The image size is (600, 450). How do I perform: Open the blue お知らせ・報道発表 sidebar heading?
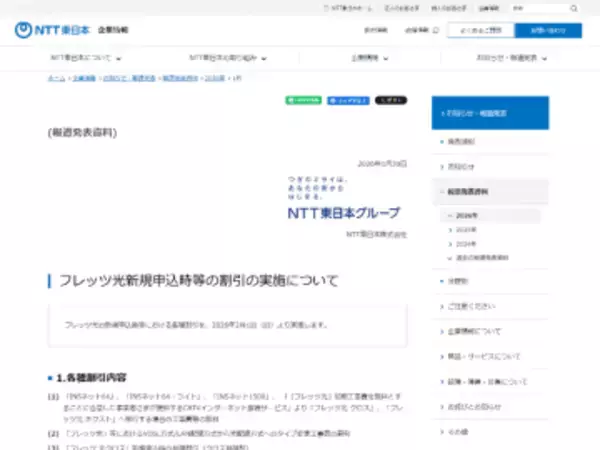(490, 113)
